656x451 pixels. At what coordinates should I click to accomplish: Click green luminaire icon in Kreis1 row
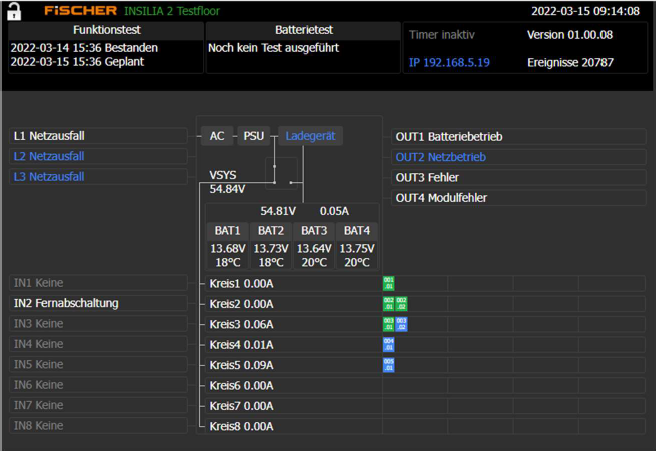click(388, 283)
